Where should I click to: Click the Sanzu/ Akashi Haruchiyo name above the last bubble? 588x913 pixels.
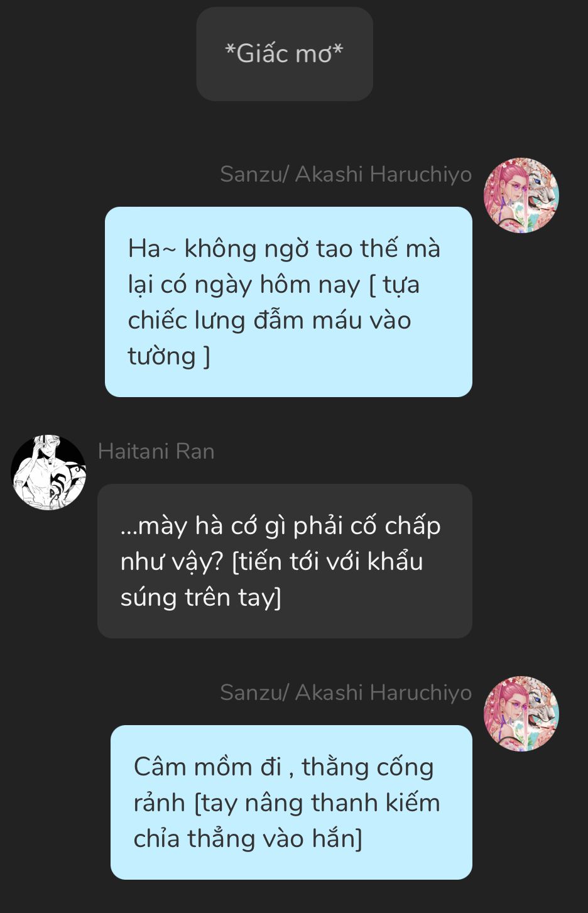[x=346, y=692]
